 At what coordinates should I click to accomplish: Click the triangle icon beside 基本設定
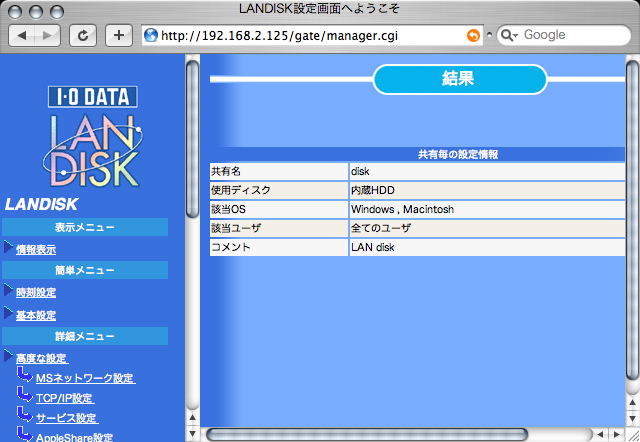[8, 313]
